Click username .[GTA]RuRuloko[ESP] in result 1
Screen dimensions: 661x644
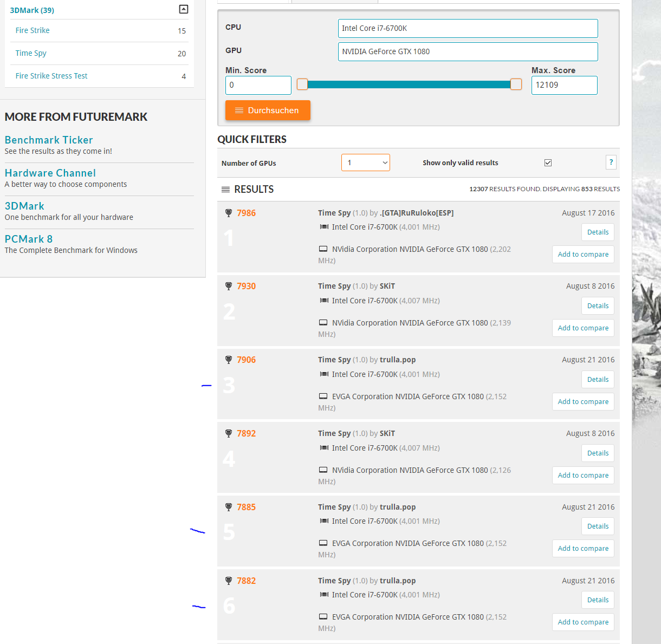[417, 213]
